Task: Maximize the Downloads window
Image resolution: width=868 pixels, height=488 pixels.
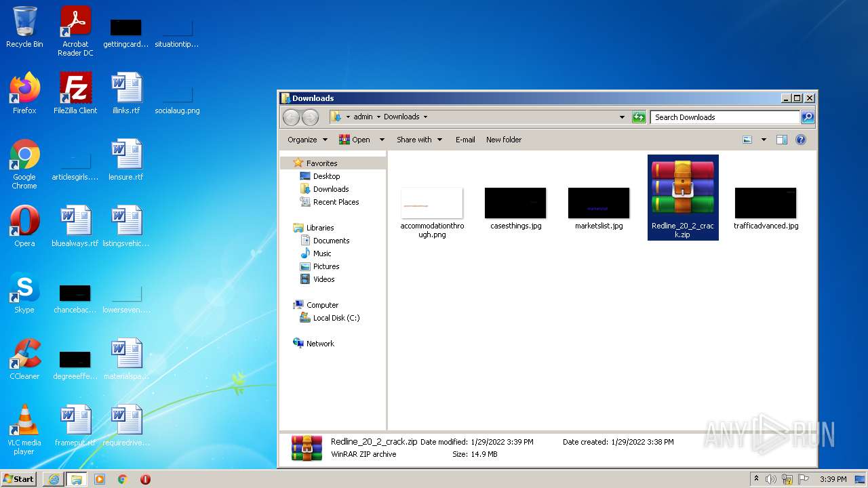Action: [x=797, y=98]
